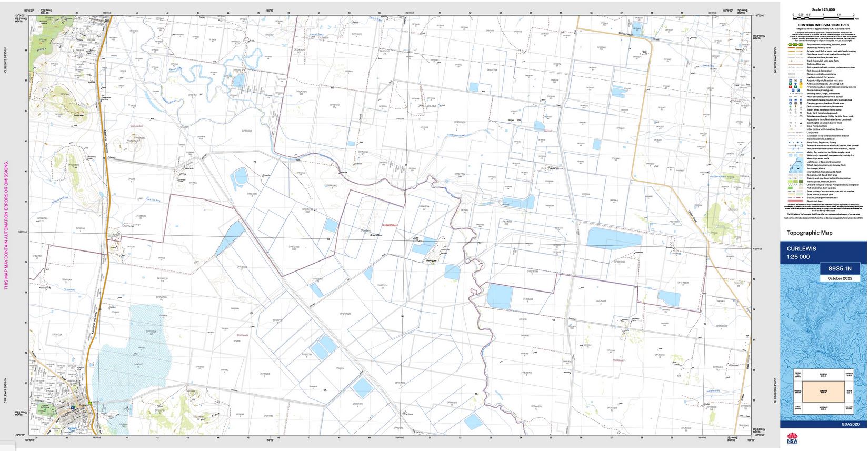This screenshot has height=451, width=868.
Task: Click the route marker symbols in the legend
Action: pyautogui.click(x=796, y=45)
